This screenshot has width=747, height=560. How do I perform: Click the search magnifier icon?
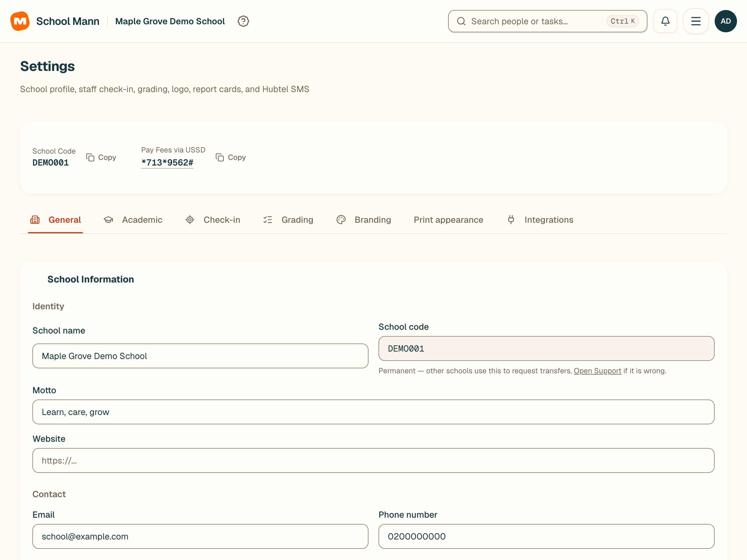pyautogui.click(x=461, y=21)
